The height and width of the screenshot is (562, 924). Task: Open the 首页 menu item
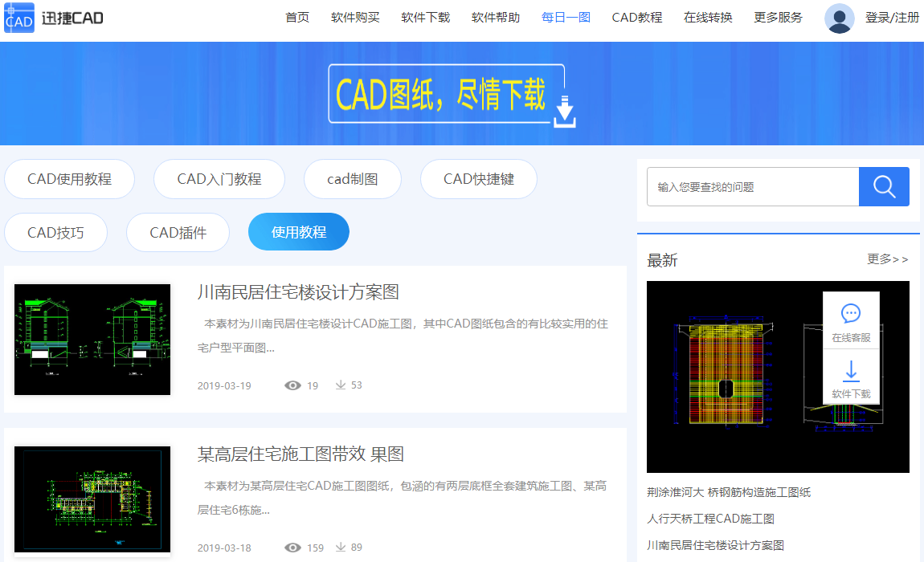tap(296, 18)
